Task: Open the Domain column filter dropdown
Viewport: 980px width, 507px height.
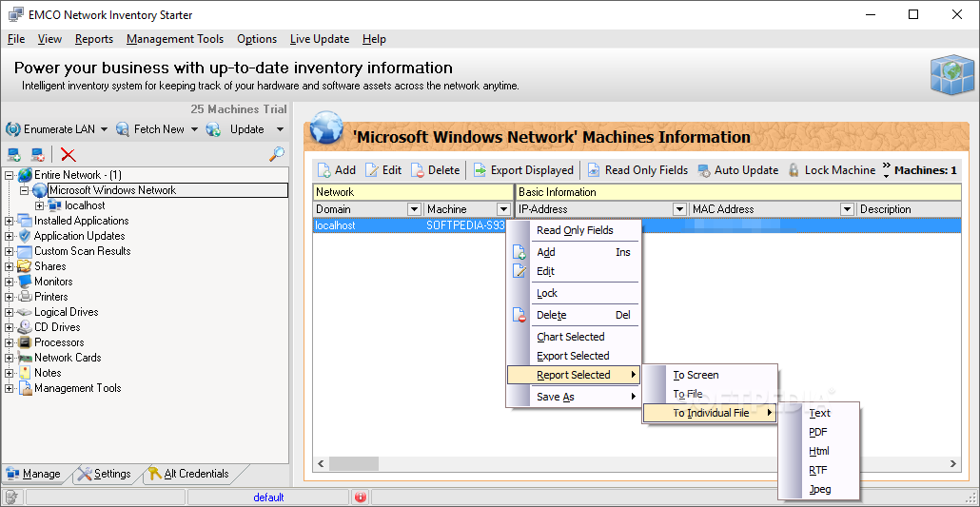Action: (414, 209)
